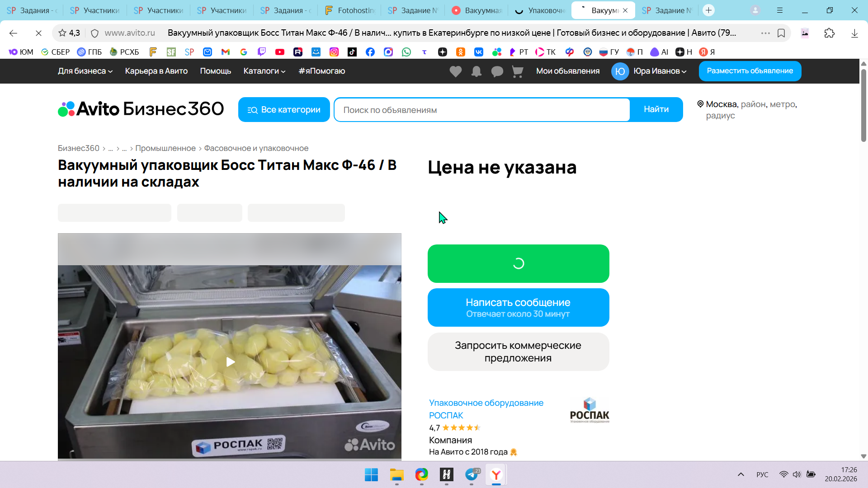
Task: Play the vacuum packer video
Action: [230, 362]
